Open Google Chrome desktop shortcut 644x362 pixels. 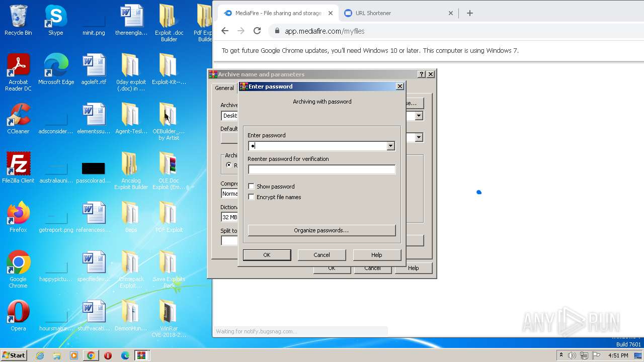pyautogui.click(x=18, y=269)
